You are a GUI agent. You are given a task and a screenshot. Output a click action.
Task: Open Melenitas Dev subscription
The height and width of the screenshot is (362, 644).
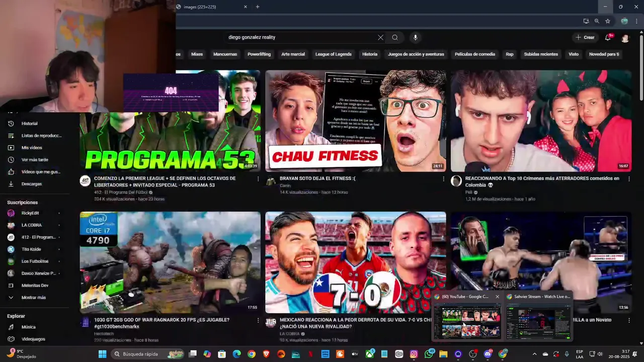coord(35,286)
